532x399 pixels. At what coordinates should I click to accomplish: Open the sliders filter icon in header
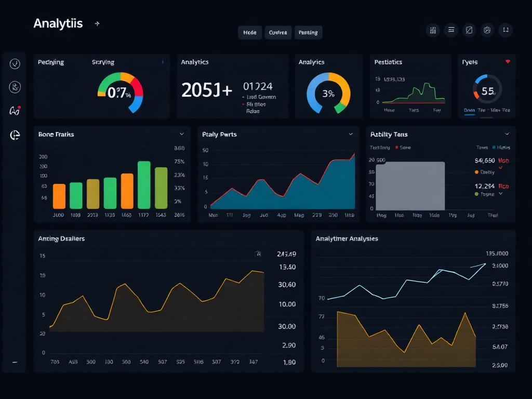coord(433,30)
